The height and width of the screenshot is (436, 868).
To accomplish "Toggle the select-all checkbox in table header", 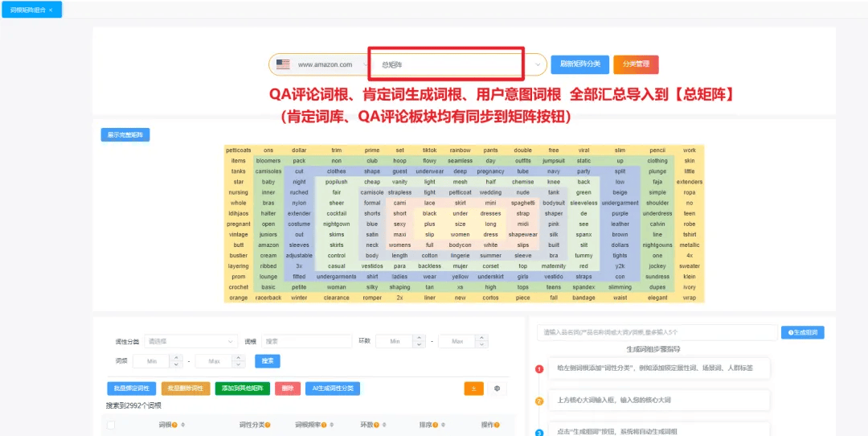I will tap(111, 425).
